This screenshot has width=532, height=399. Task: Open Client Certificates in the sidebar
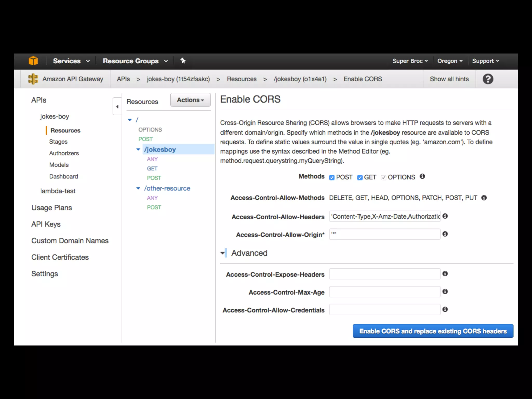pyautogui.click(x=60, y=257)
